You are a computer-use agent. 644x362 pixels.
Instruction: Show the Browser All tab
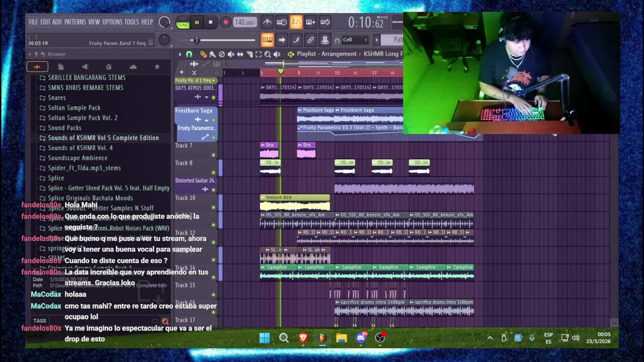tap(37, 66)
